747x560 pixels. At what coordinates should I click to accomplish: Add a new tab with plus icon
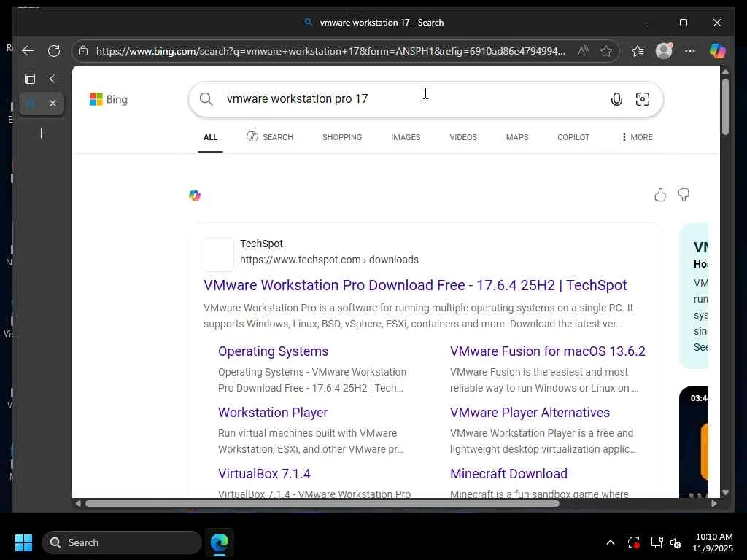tap(42, 133)
